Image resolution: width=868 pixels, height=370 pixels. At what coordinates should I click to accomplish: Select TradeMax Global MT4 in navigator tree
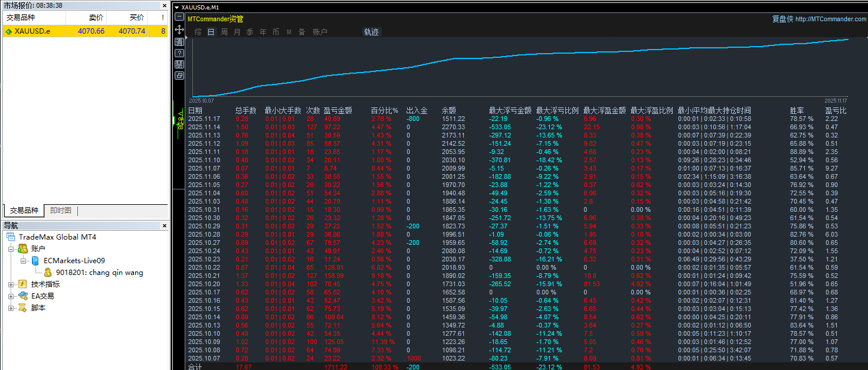57,237
